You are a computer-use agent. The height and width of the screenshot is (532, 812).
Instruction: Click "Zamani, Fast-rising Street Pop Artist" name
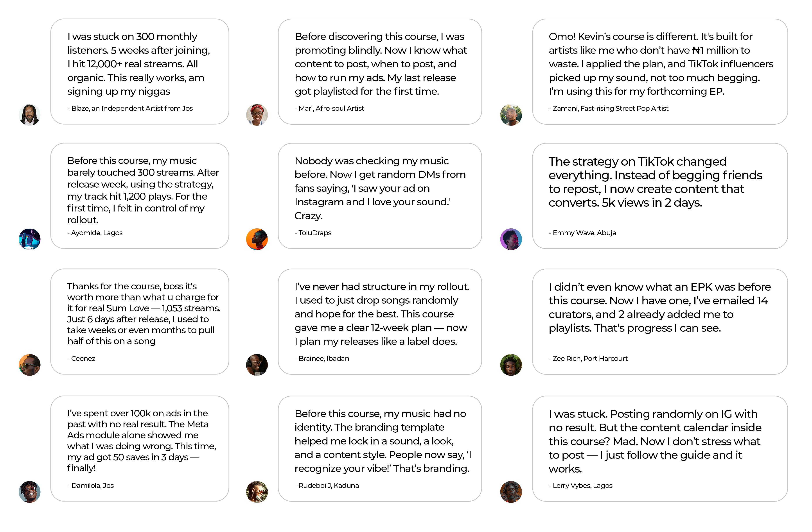[609, 108]
